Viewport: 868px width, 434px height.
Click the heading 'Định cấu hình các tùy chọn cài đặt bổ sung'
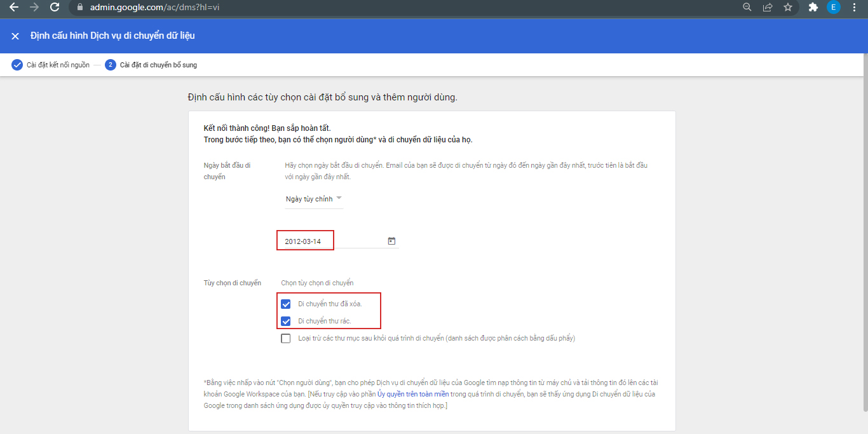pyautogui.click(x=323, y=97)
